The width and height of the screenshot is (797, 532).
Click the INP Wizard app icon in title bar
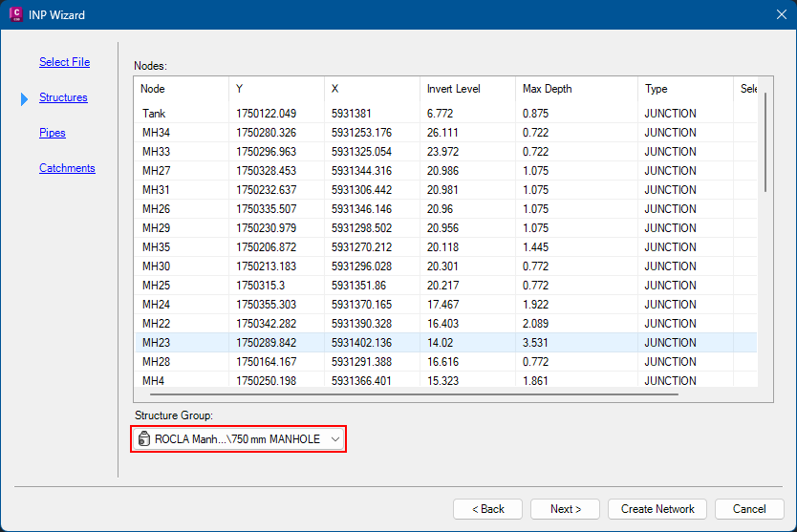15,14
